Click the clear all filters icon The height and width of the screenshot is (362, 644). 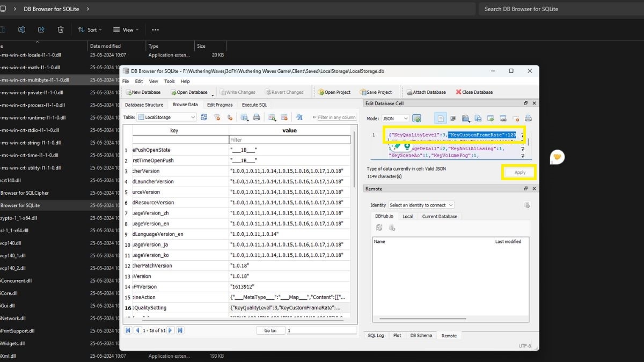pyautogui.click(x=217, y=117)
